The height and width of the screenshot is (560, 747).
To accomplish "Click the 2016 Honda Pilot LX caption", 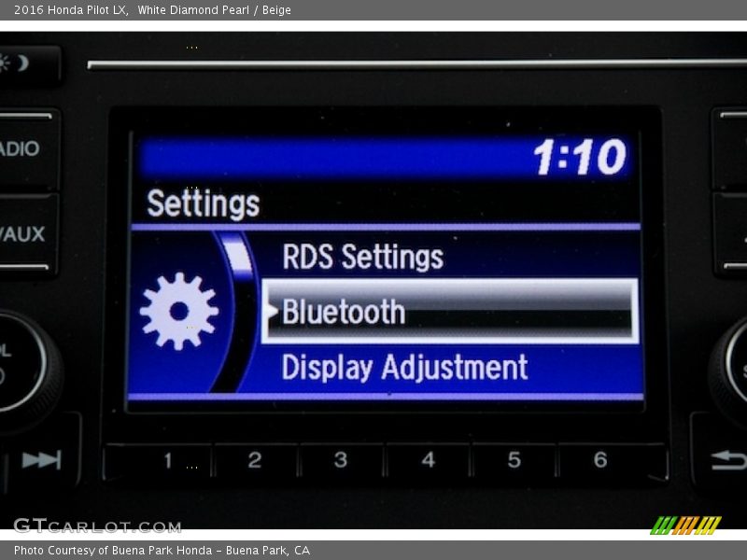I will (152, 10).
